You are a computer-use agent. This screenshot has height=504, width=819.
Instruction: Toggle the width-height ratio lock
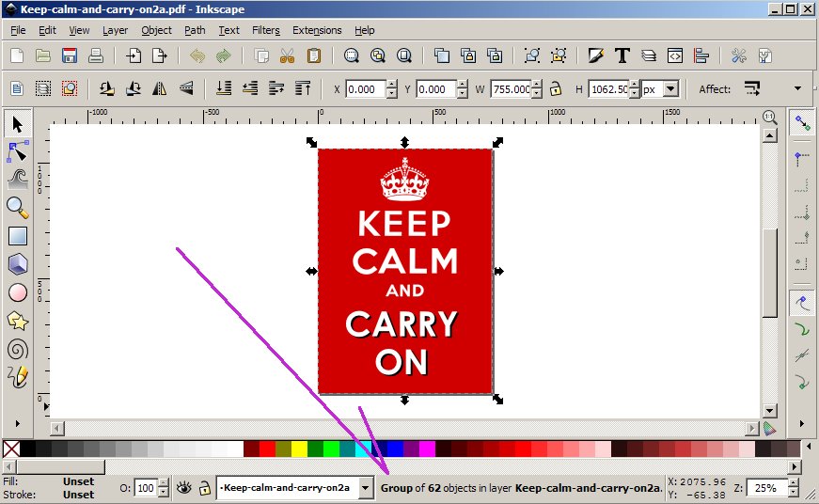click(556, 89)
